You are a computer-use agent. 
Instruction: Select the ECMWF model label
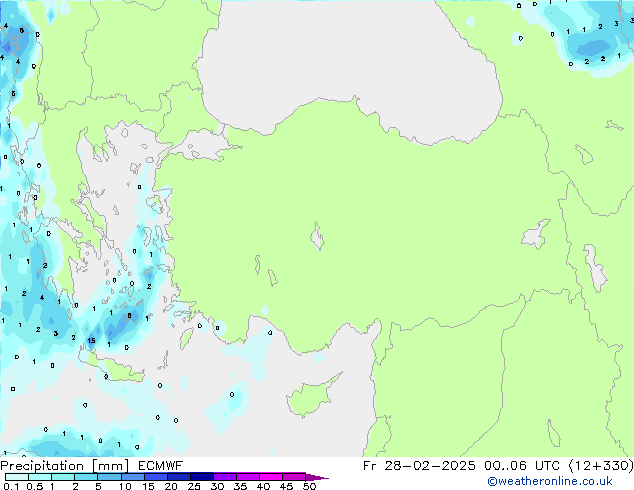pos(161,466)
